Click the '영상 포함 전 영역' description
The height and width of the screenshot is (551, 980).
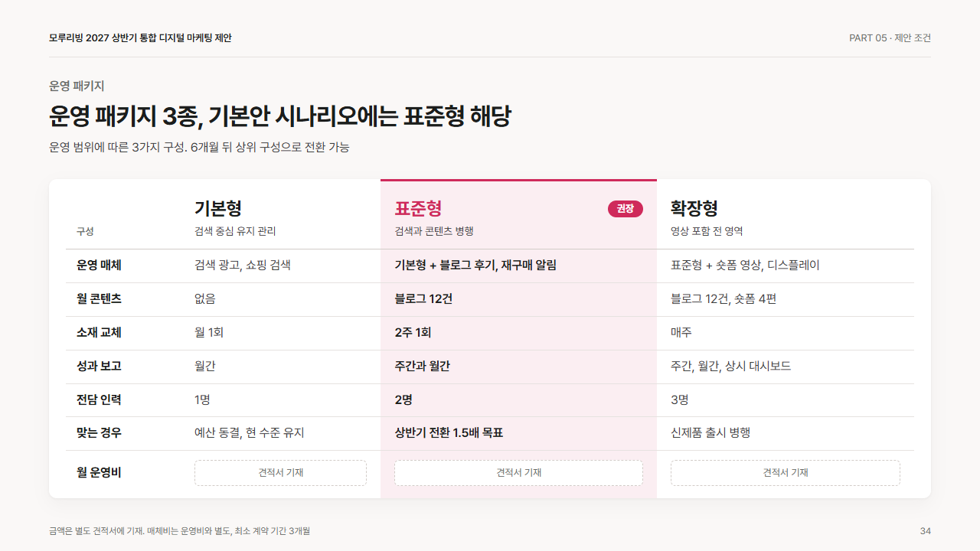click(x=707, y=231)
